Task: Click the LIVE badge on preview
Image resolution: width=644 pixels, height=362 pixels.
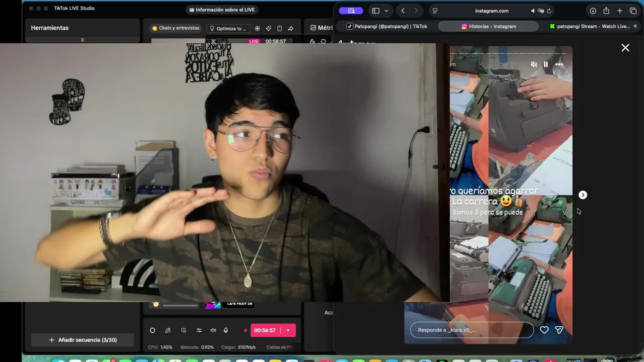Action: tap(254, 41)
